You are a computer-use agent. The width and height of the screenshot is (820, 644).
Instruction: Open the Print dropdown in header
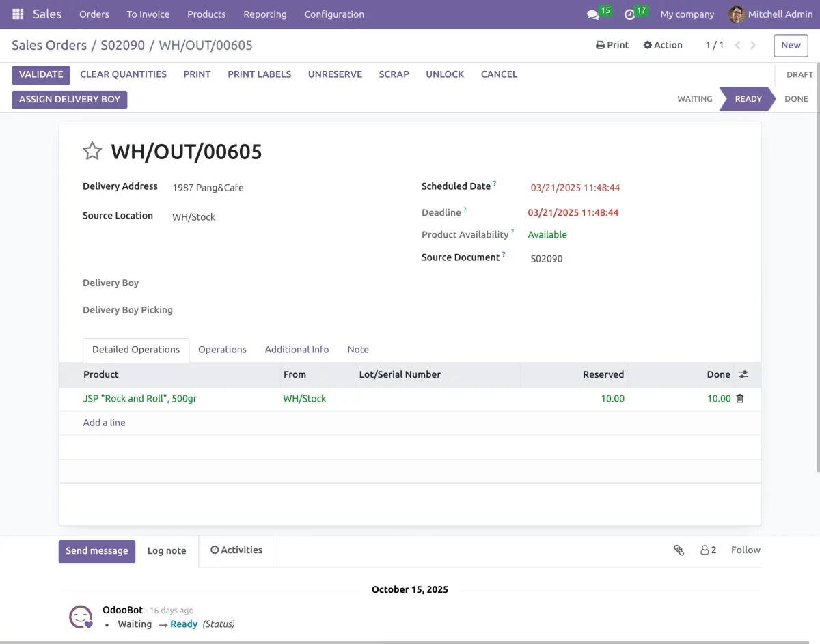pos(612,45)
